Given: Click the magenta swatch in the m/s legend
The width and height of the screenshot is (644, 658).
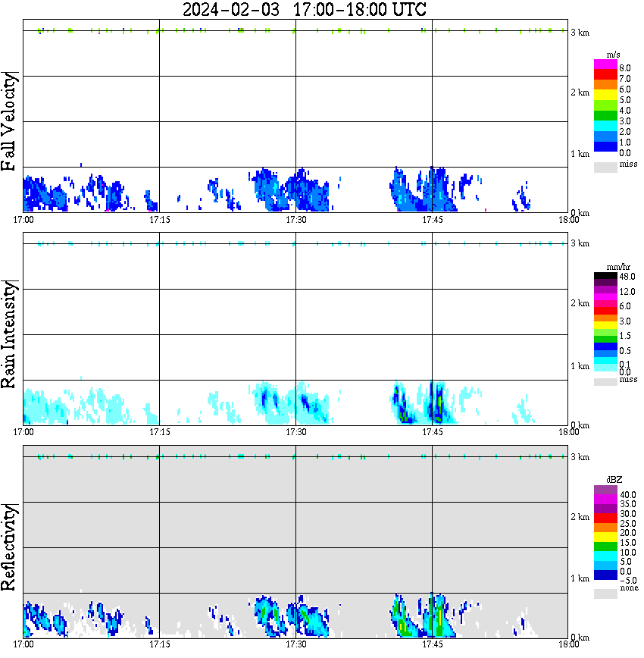Looking at the screenshot, I should 605,64.
